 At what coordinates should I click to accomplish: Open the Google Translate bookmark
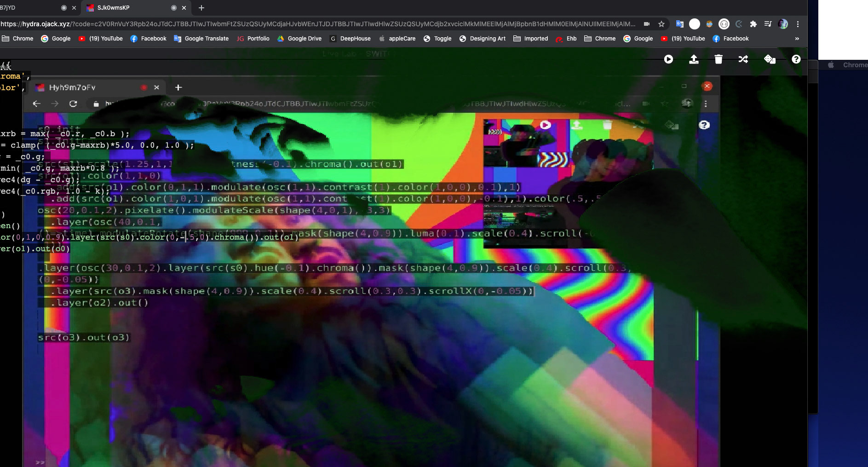201,39
